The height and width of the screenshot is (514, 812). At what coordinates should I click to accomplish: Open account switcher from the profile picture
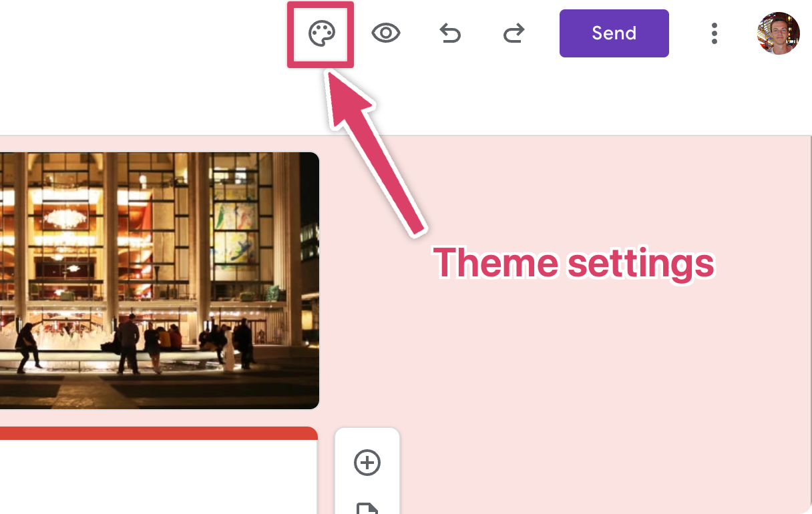pos(778,33)
